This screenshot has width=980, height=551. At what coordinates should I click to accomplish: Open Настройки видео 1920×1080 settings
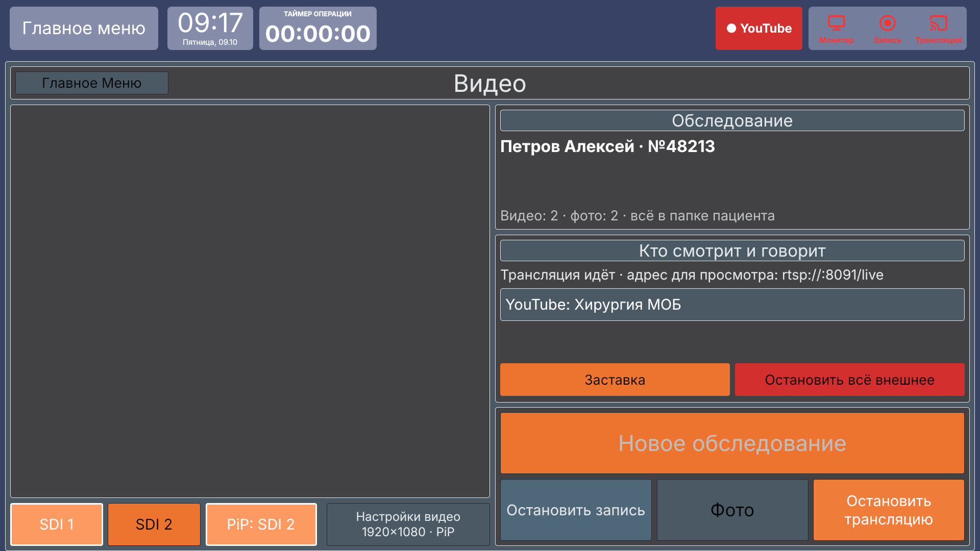[408, 524]
